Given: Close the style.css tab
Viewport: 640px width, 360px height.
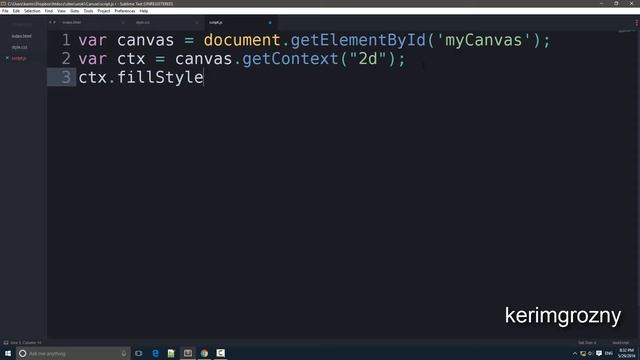Looking at the screenshot, I should point(196,22).
